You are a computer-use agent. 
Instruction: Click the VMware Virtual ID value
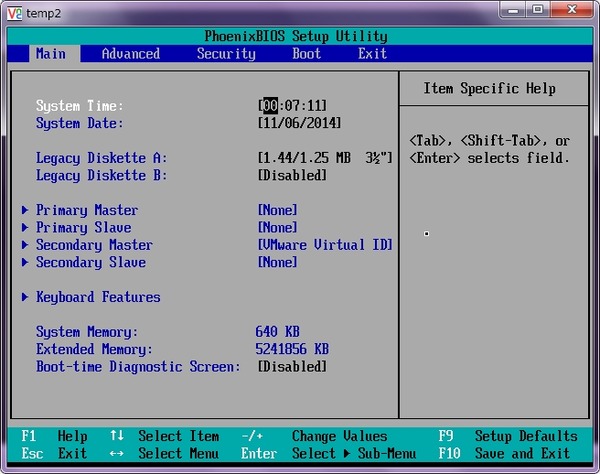(325, 245)
